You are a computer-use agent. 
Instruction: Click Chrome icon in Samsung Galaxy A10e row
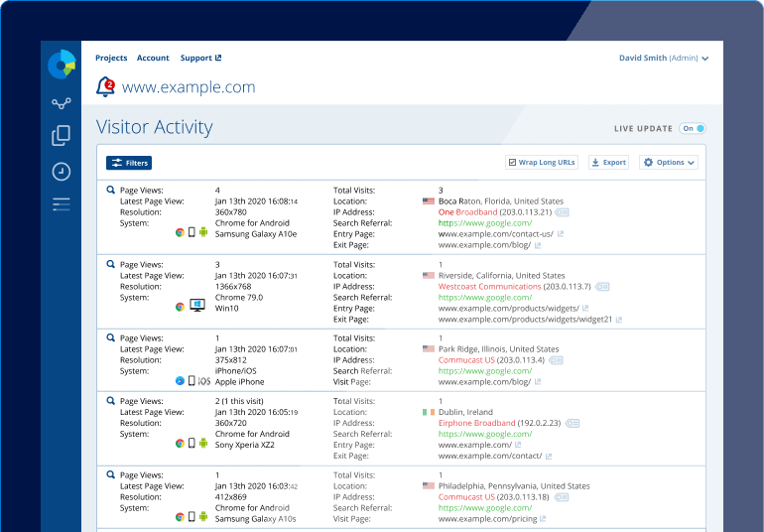[x=180, y=232]
